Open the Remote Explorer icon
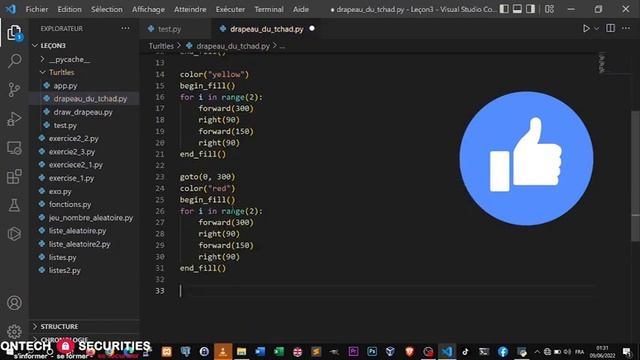This screenshot has width=640, height=360. tap(14, 148)
